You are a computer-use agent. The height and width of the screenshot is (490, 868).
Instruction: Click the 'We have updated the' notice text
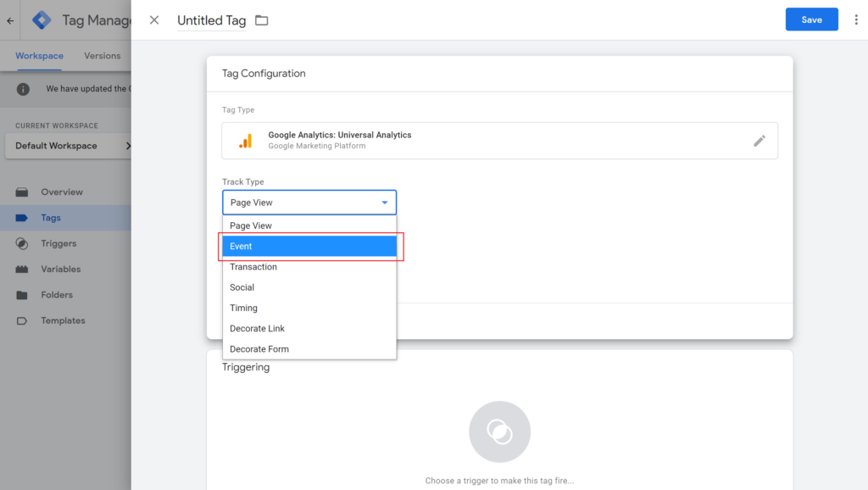[x=88, y=88]
